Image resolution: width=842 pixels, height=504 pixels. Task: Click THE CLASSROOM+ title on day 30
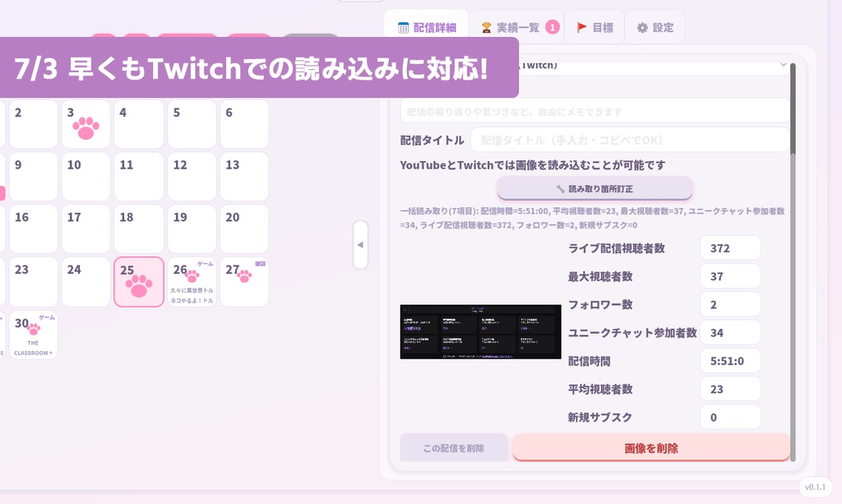coord(33,348)
